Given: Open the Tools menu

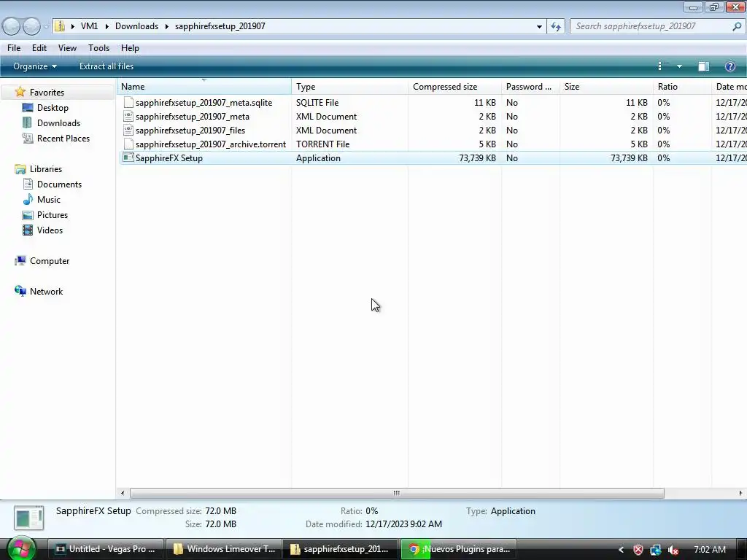Looking at the screenshot, I should click(x=98, y=48).
